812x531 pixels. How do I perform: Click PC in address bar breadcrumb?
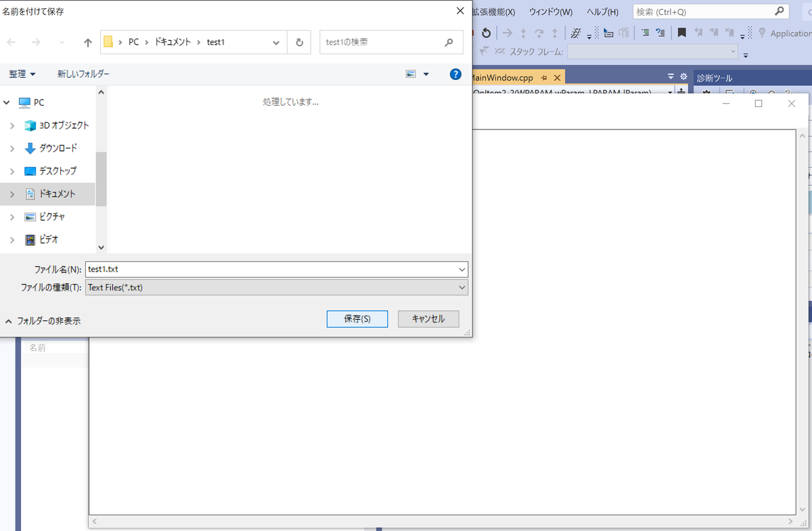(x=133, y=42)
